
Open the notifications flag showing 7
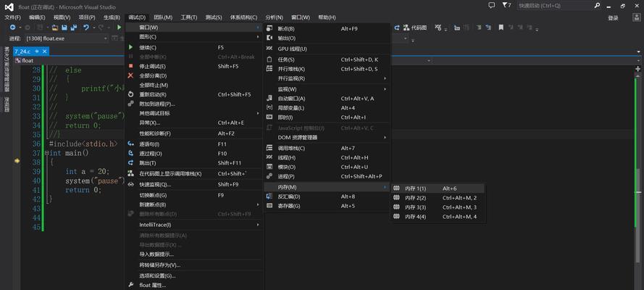(x=507, y=6)
